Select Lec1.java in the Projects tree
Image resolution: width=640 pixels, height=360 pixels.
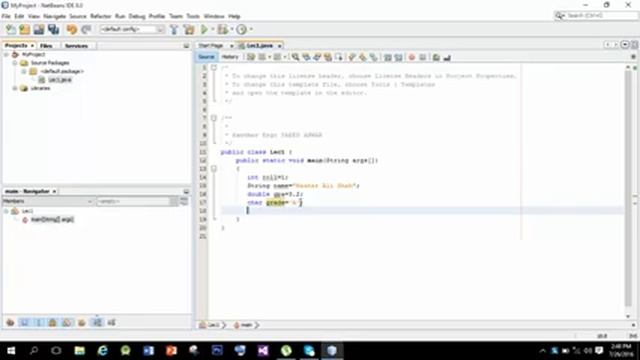[60, 80]
